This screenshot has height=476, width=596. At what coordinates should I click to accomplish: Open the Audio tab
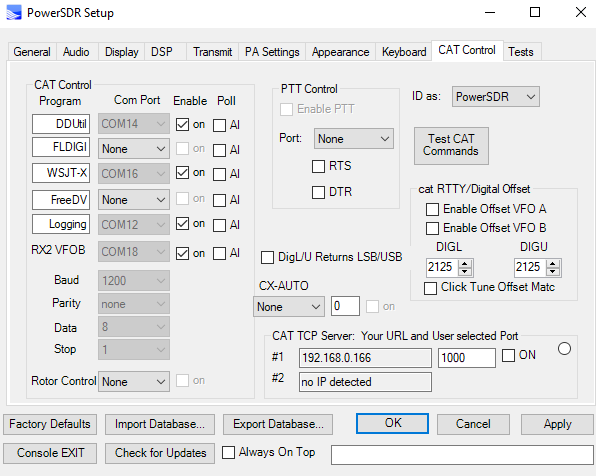pos(76,52)
